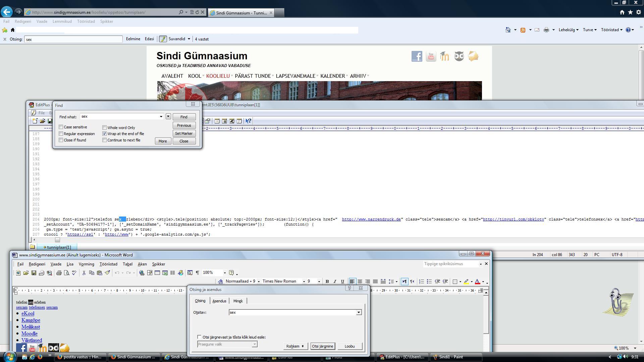644x362 pixels.
Task: Click the Insert Table icon in Word
Action: coord(157,273)
